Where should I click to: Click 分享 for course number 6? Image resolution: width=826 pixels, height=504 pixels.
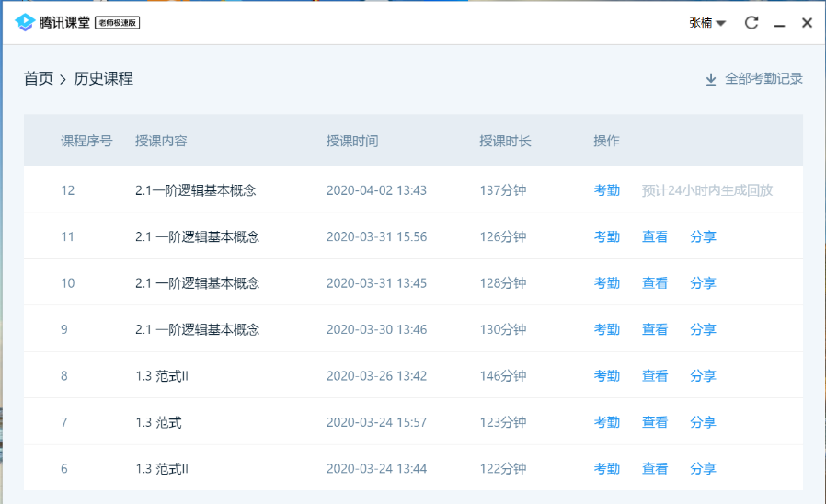coord(702,468)
